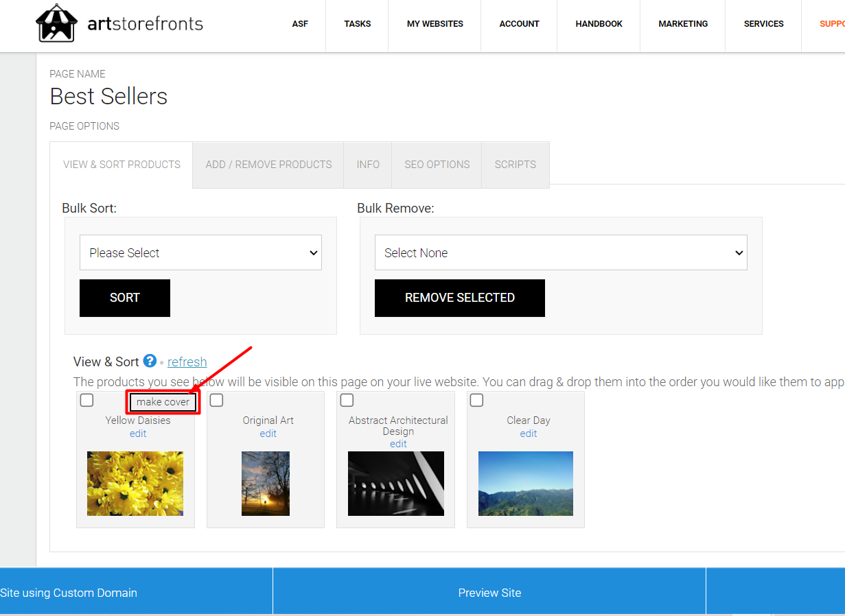Click the Yellow Daisies thumbnail image
845x616 pixels.
coord(135,483)
